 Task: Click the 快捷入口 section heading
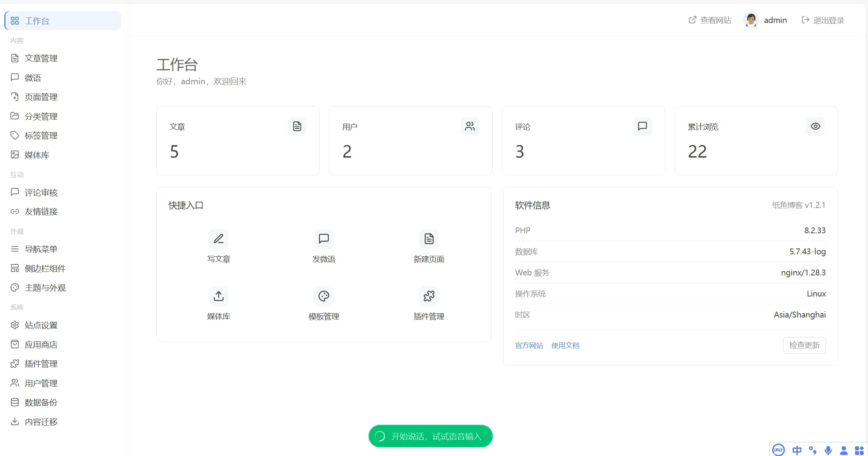[186, 205]
